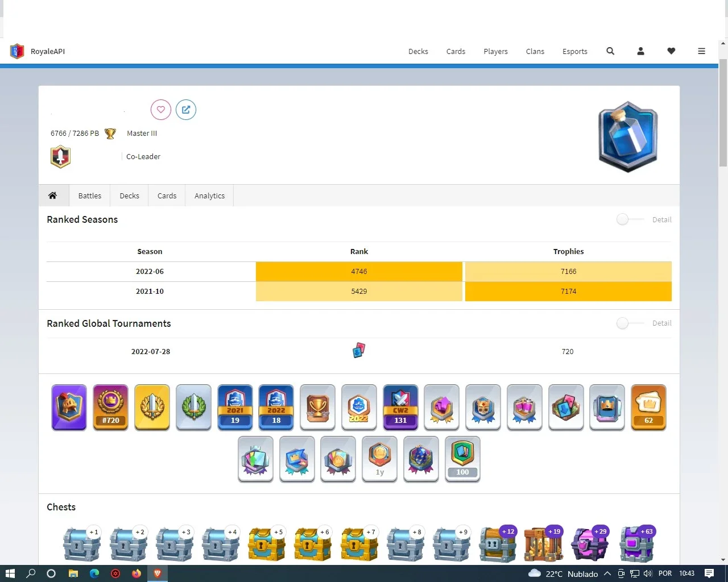
Task: Open the hamburger menu
Action: [x=701, y=51]
